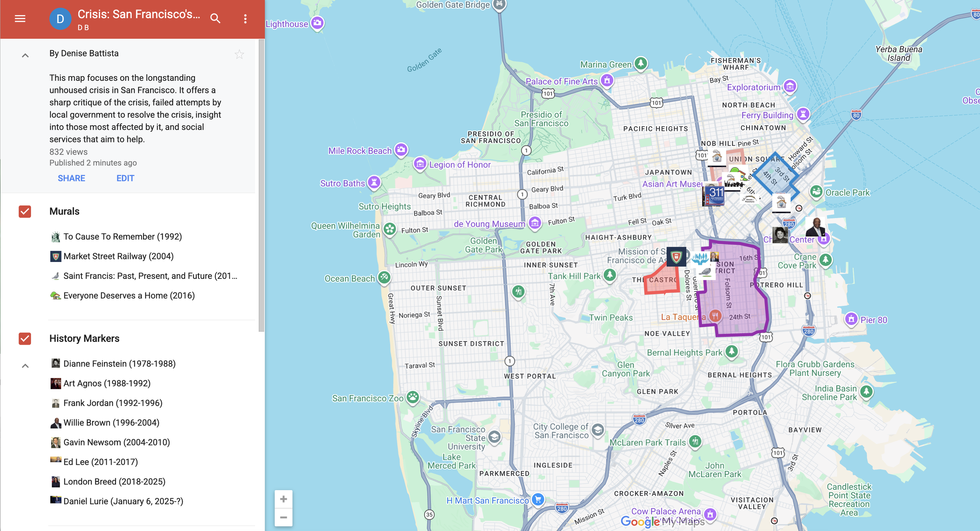
Task: Click the search magnifier icon
Action: tap(215, 18)
